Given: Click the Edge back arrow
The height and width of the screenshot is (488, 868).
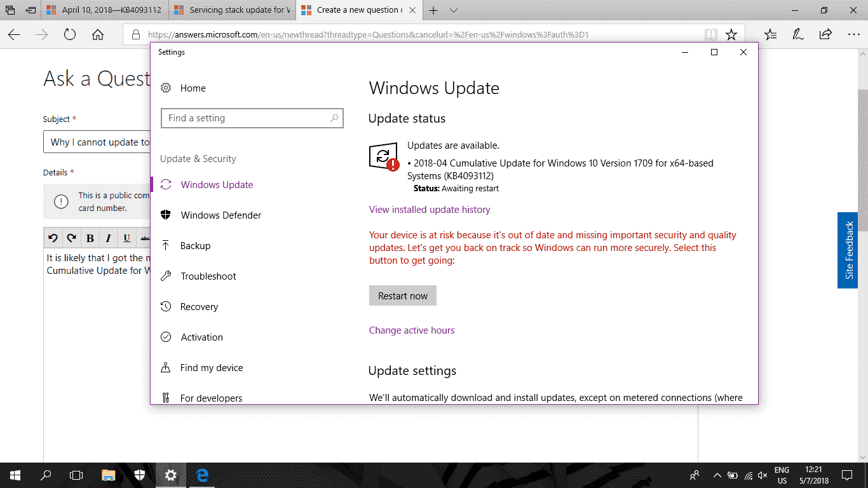Looking at the screenshot, I should pos(14,34).
